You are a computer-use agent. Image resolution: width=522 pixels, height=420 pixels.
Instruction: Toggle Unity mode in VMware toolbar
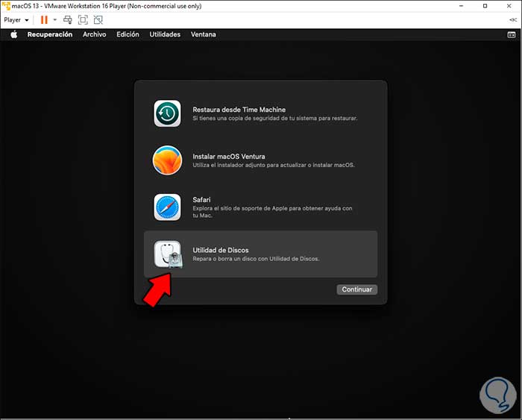tap(98, 20)
